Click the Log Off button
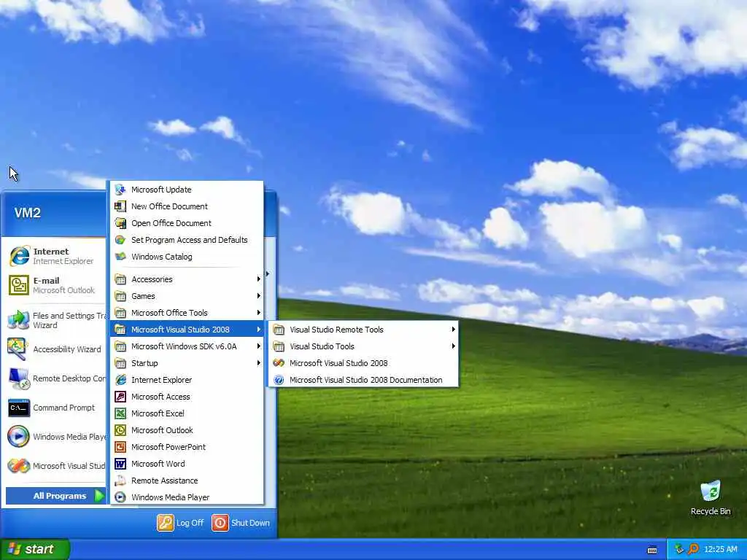 [x=181, y=523]
